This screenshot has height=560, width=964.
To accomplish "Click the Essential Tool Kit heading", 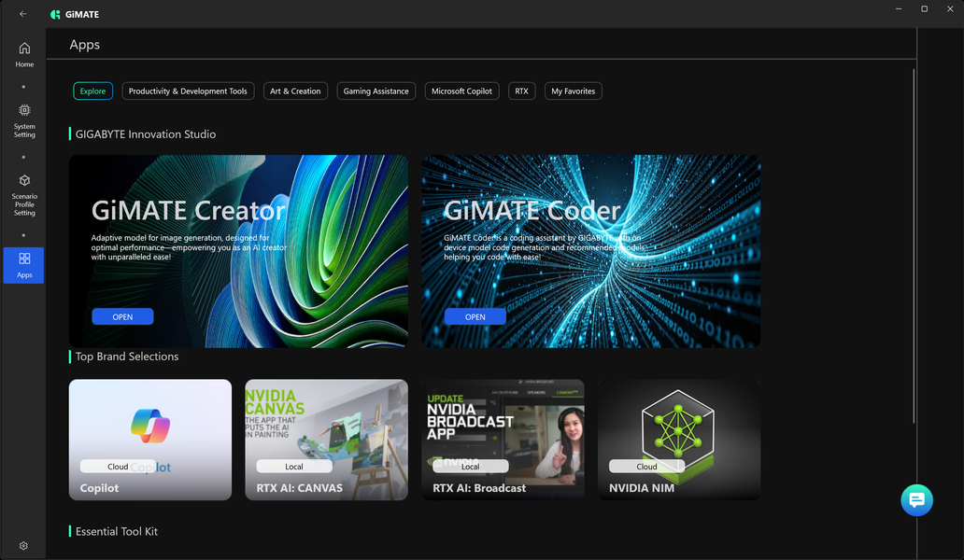I will [116, 532].
